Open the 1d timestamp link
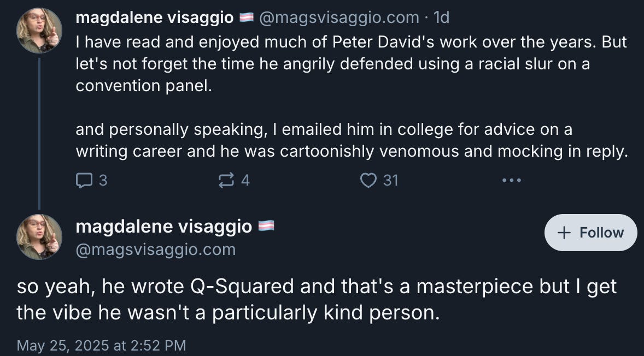Screen dimensions: 644x356 pos(441,17)
